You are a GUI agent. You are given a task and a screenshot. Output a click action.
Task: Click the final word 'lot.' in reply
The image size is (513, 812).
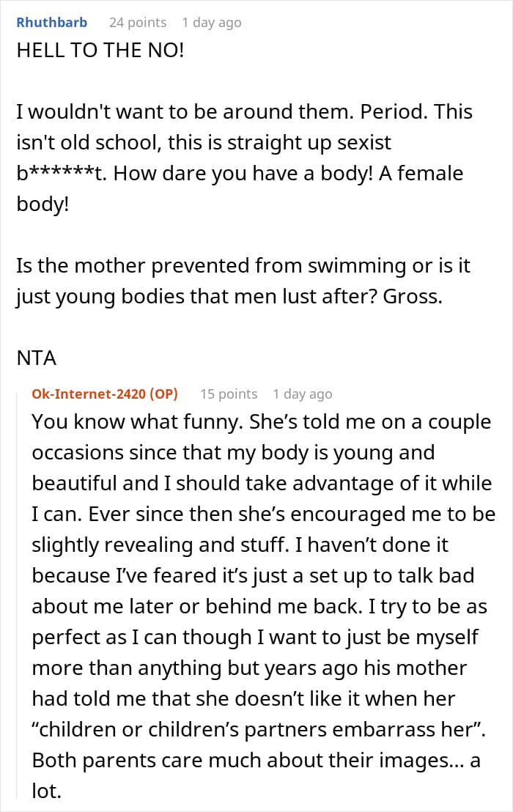pyautogui.click(x=47, y=791)
